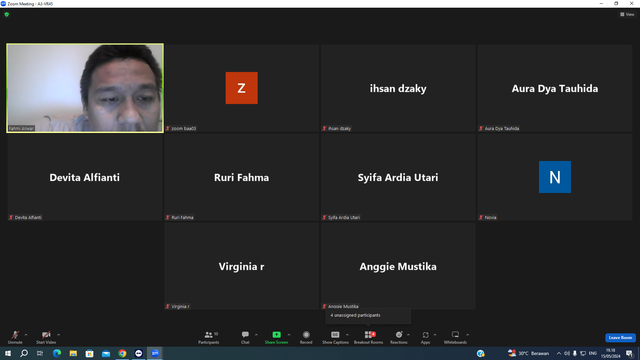Screen dimensions: 640x360
Task: Select the ihsan dzaky participant tile
Action: [x=398, y=88]
